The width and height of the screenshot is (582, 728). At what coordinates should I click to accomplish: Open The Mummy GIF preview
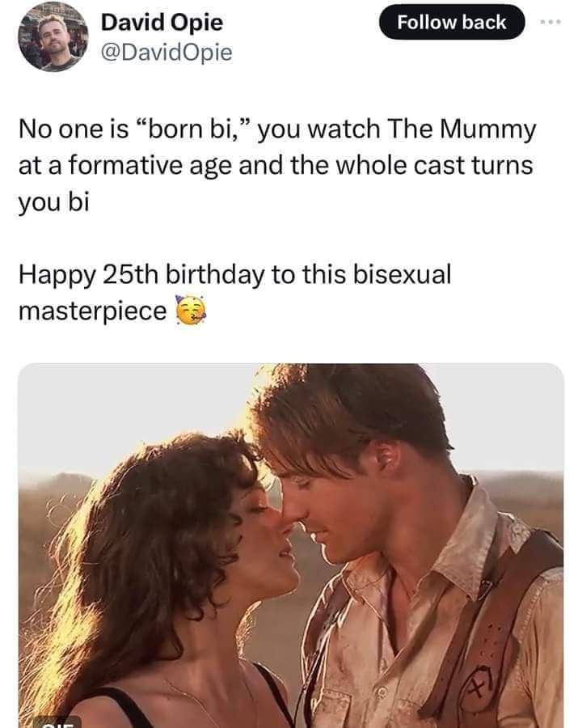click(291, 545)
